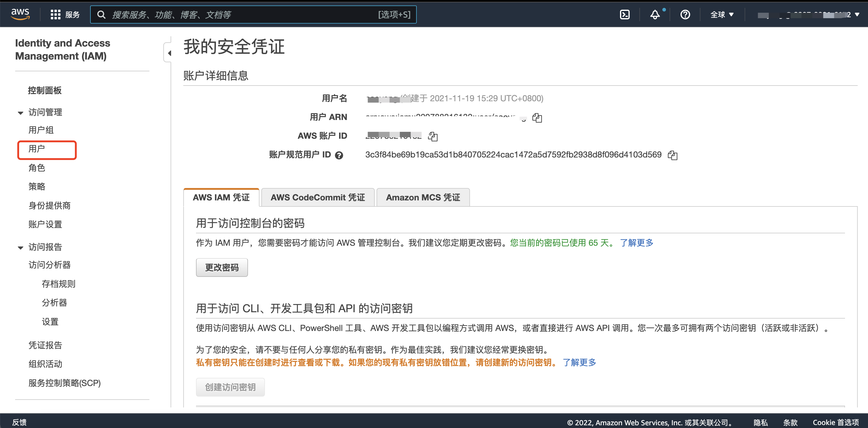Viewport: 868px width, 428px height.
Task: Click 反馈 in the footer
Action: click(x=19, y=422)
